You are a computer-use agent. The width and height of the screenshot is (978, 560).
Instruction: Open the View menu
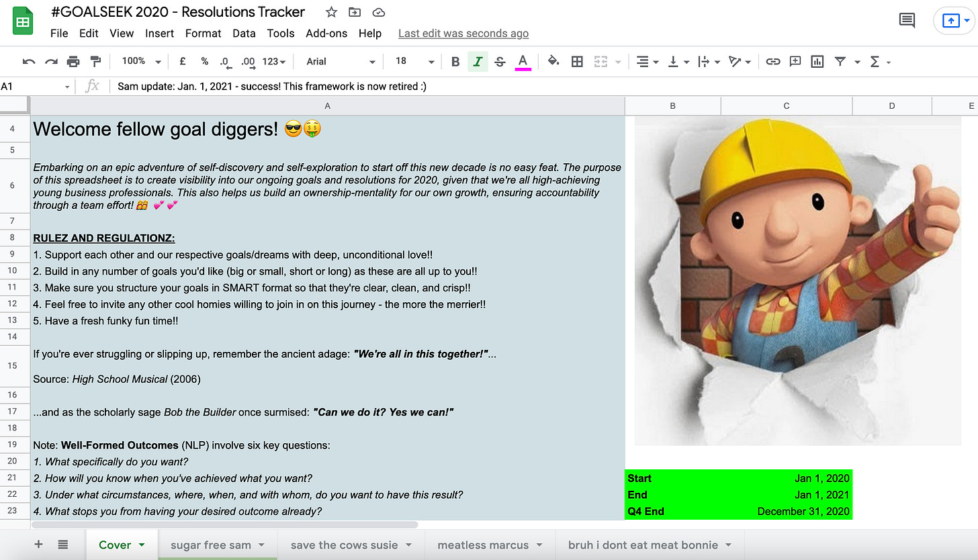point(122,34)
